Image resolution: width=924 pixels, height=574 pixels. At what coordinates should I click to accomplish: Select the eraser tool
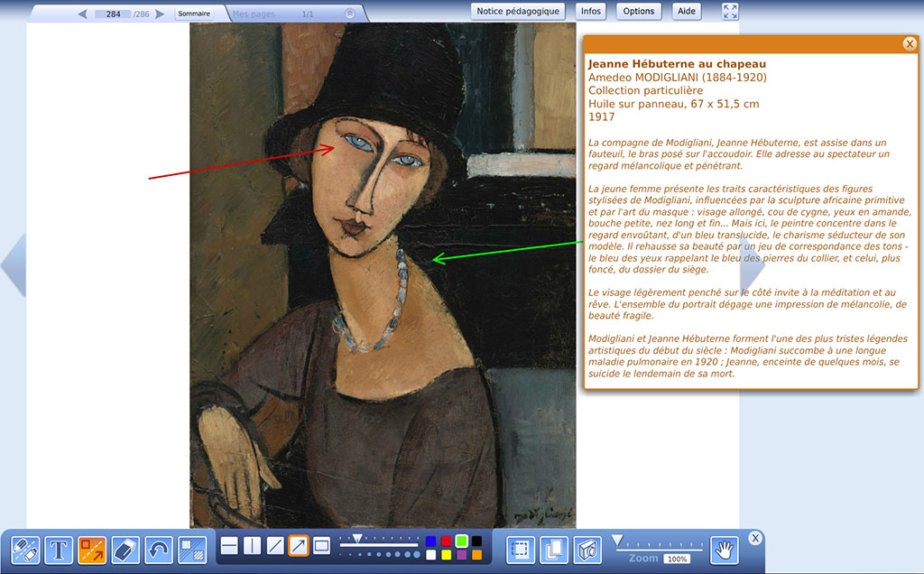pos(125,549)
